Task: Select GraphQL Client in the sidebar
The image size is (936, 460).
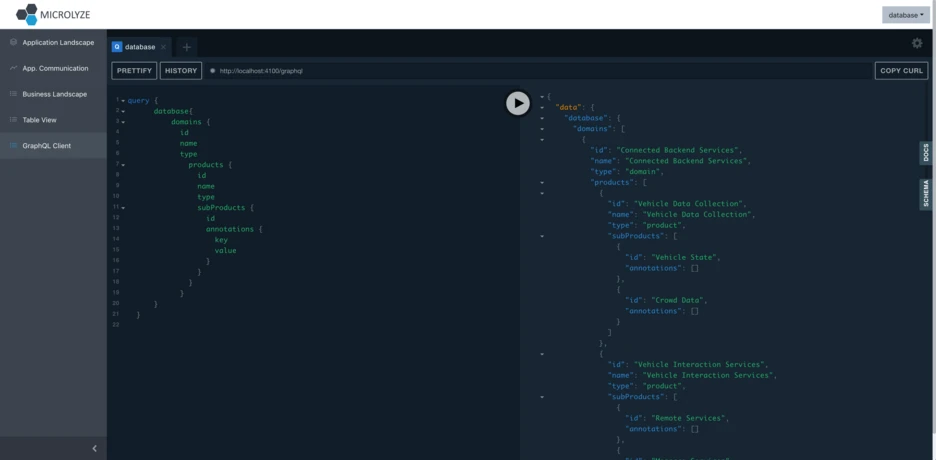Action: [x=46, y=146]
